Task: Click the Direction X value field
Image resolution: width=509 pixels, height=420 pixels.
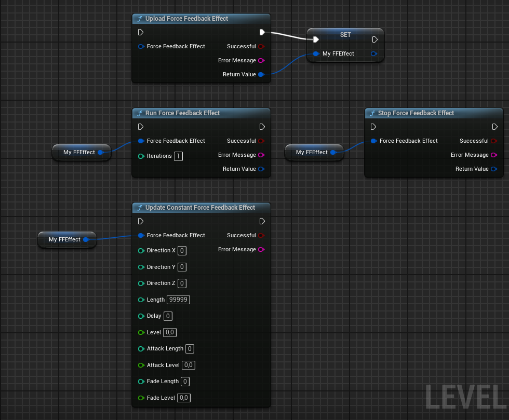Action: tap(182, 251)
